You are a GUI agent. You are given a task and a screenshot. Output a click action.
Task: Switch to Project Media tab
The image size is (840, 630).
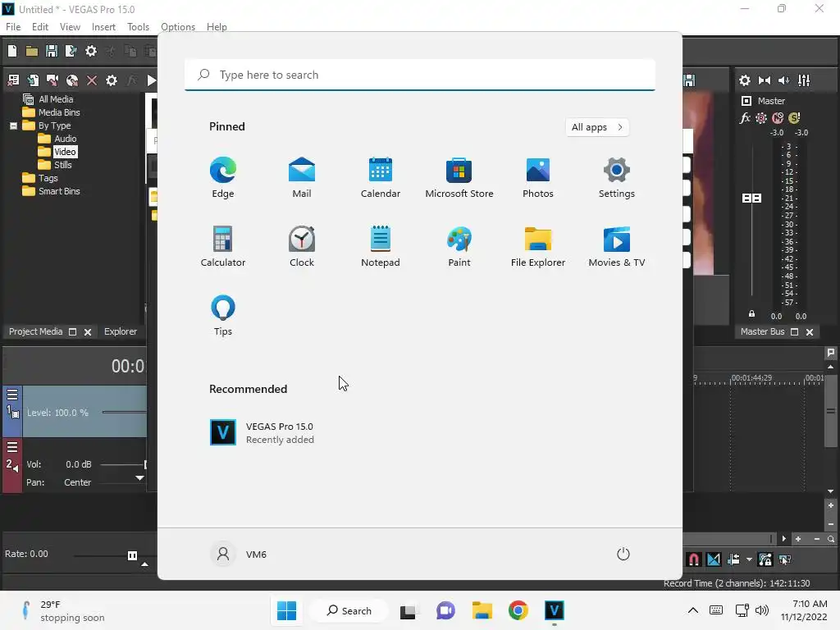35,331
